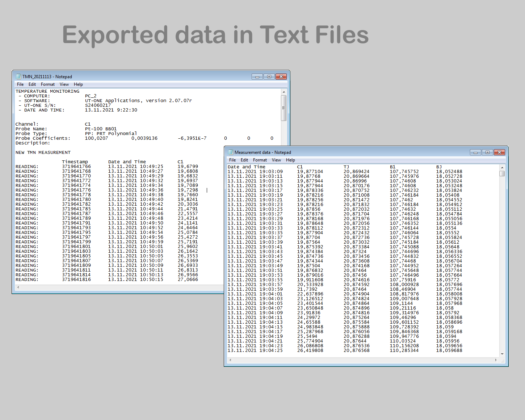Open the Edit menu in TMN_20211113 window
The width and height of the screenshot is (525, 420).
click(32, 84)
